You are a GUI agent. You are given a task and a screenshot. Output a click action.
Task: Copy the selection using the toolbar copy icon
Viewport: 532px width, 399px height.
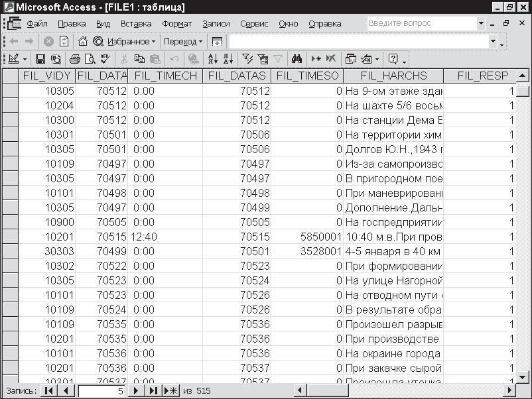pyautogui.click(x=139, y=58)
